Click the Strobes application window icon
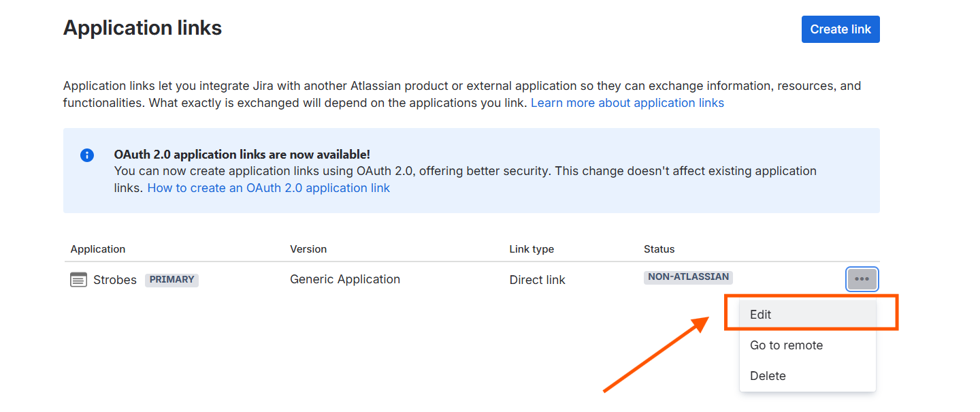 (79, 280)
